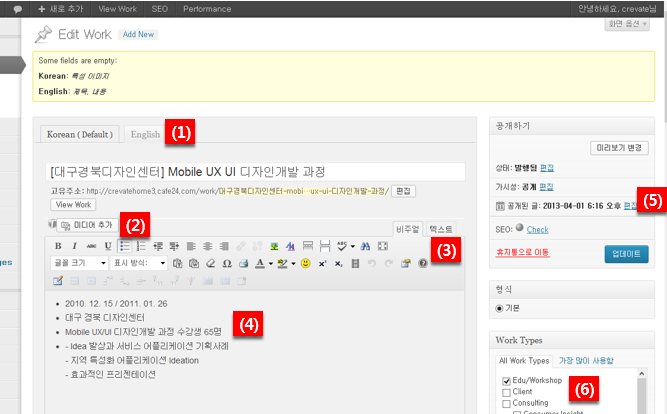Open 가장 많이 사용함 most used tab
667x414 pixels.
click(586, 361)
